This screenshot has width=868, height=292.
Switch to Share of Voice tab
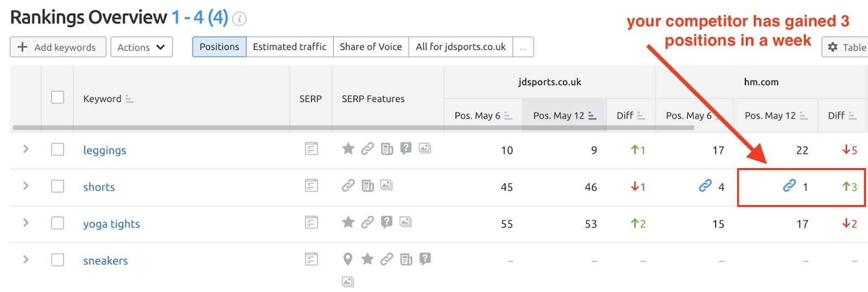tap(371, 47)
